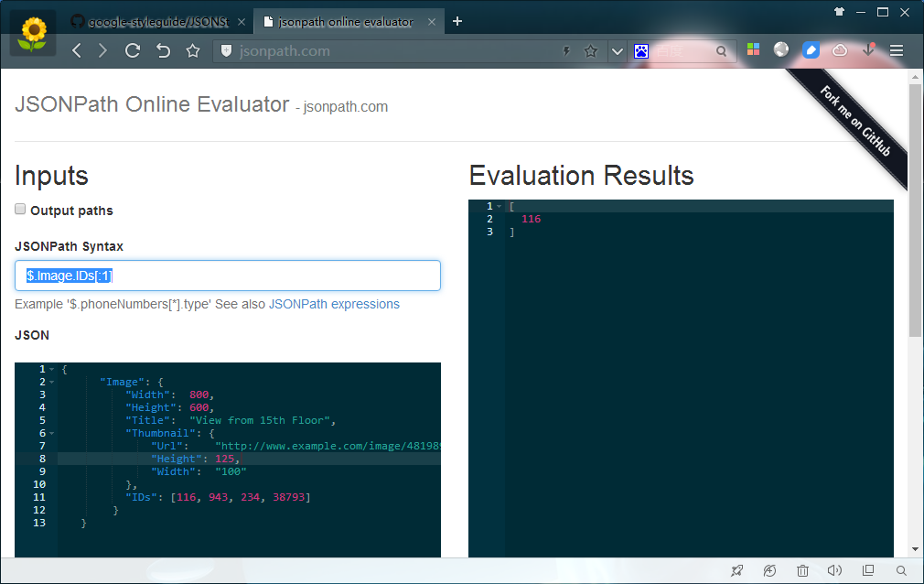Collapse the "Image" fold on line 2

(x=52, y=383)
